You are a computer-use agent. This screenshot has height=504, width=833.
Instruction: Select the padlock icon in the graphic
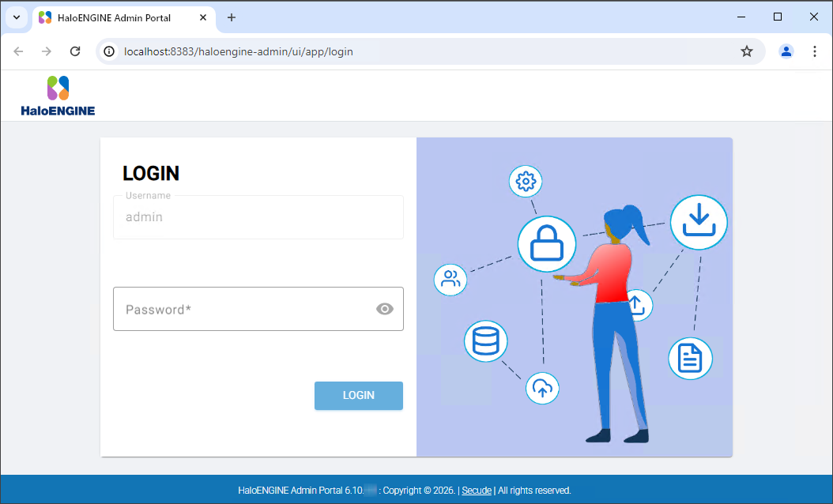[x=546, y=243]
